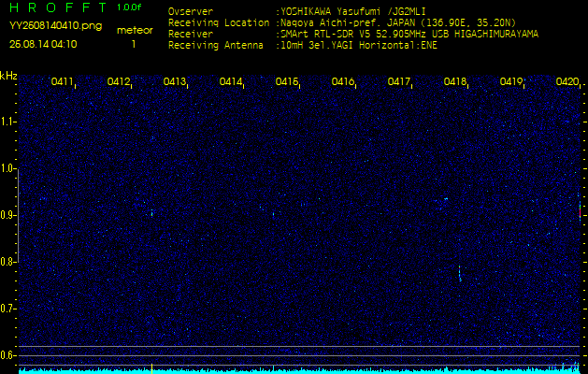
Task: Click the Receiving Antenna label
Action: [216, 46]
